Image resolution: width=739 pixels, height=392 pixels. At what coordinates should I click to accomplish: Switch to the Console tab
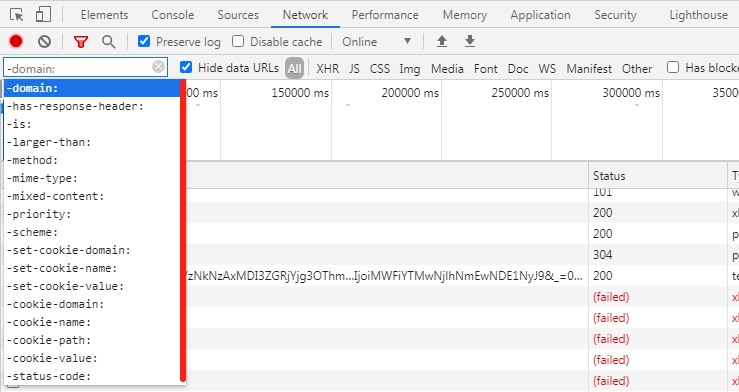click(172, 15)
